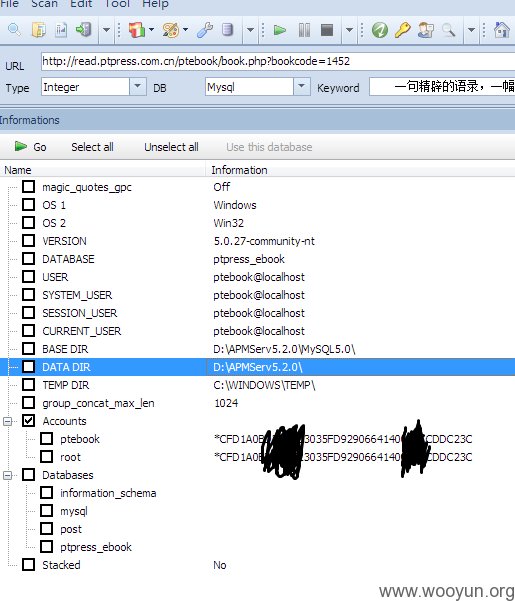Image resolution: width=515 pixels, height=601 pixels.
Task: Click the Name column header
Action: (x=103, y=170)
